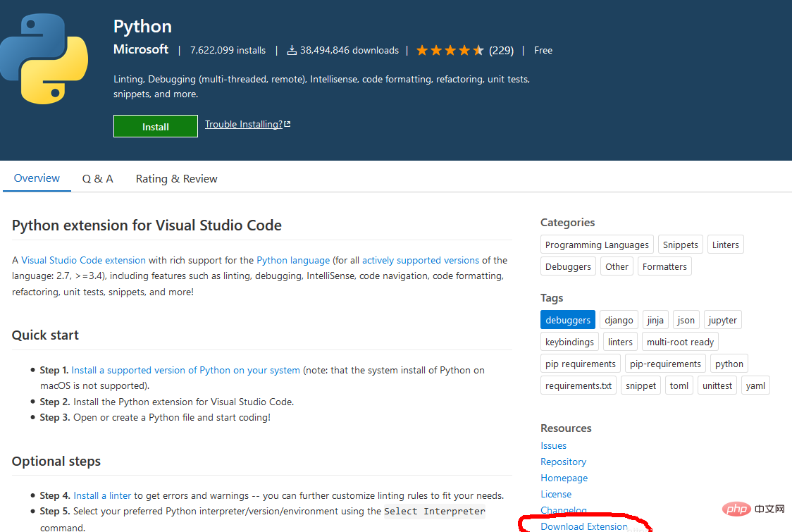Select the Debuggers category
Screen dimensions: 792x532
click(568, 266)
